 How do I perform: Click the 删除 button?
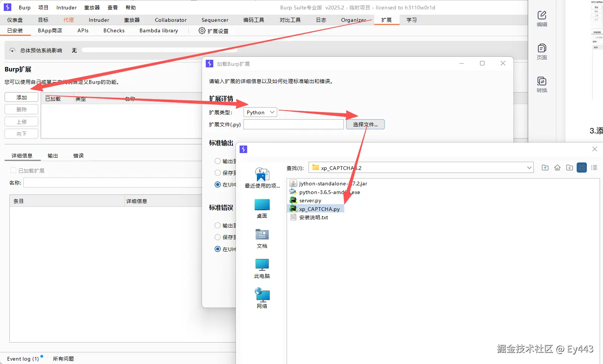(21, 109)
